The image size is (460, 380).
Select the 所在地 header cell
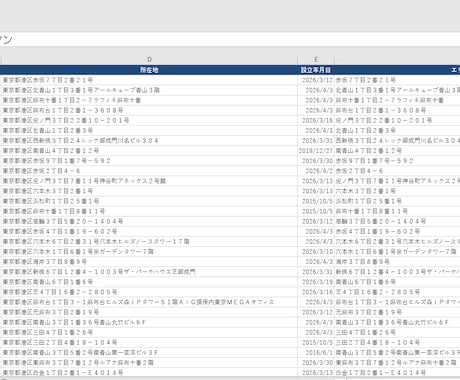(x=149, y=70)
